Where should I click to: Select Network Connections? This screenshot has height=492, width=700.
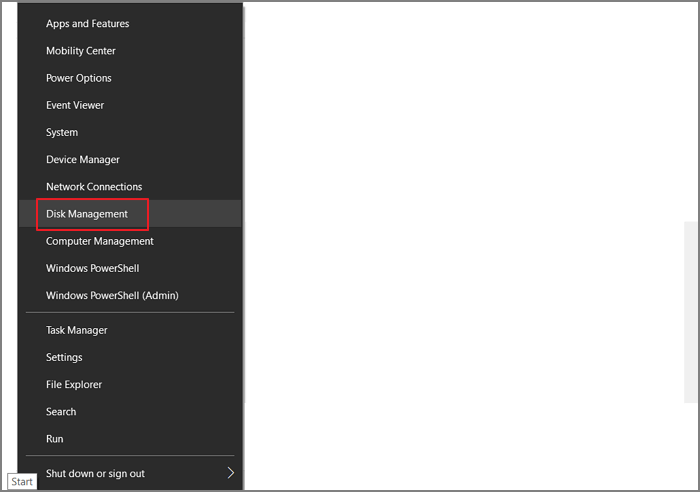[94, 187]
